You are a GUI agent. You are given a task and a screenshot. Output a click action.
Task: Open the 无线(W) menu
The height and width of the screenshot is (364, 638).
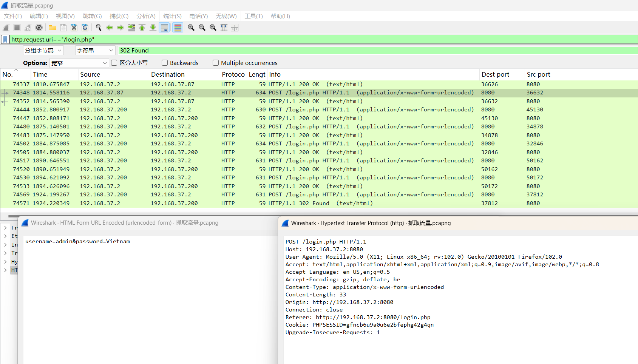tap(226, 16)
